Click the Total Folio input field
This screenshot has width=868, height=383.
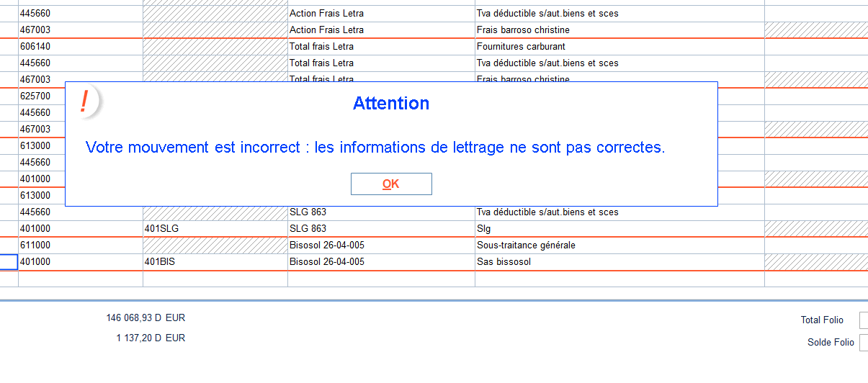pyautogui.click(x=864, y=320)
